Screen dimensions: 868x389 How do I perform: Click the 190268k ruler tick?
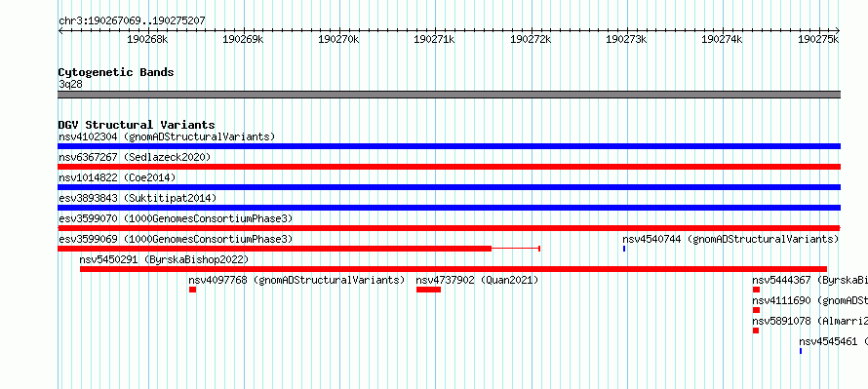147,39
